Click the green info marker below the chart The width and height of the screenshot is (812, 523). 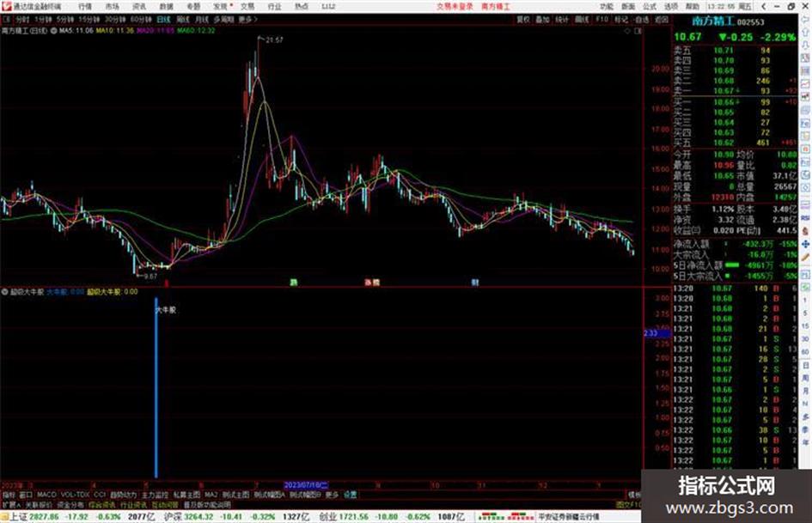tap(294, 283)
